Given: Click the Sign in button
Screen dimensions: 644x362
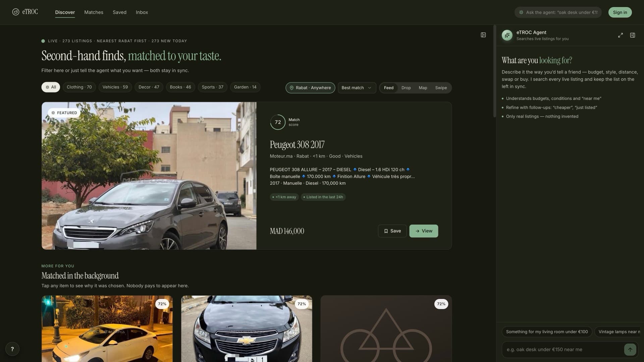Looking at the screenshot, I should tap(620, 12).
